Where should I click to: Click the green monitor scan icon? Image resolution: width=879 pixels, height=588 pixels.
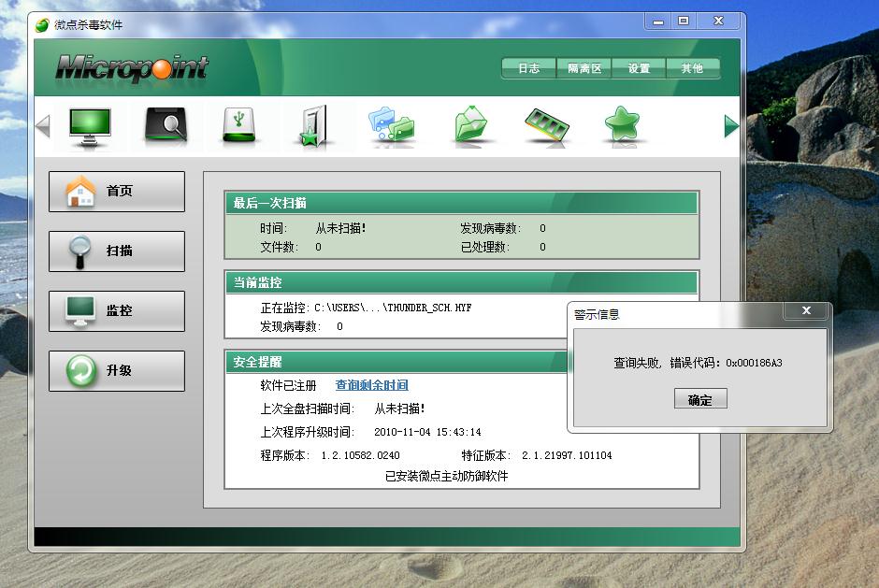(90, 127)
